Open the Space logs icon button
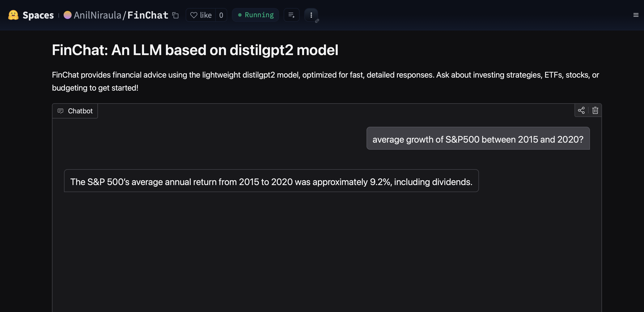The image size is (644, 312). coord(291,15)
